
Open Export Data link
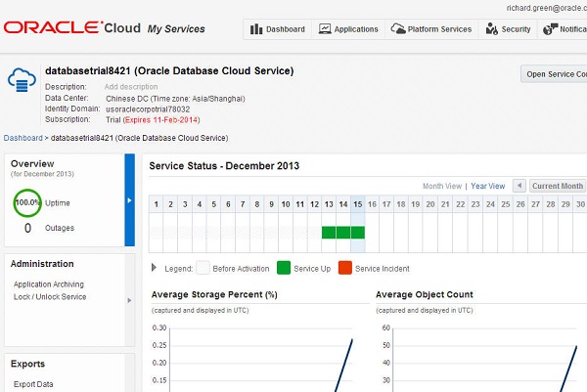pyautogui.click(x=33, y=384)
